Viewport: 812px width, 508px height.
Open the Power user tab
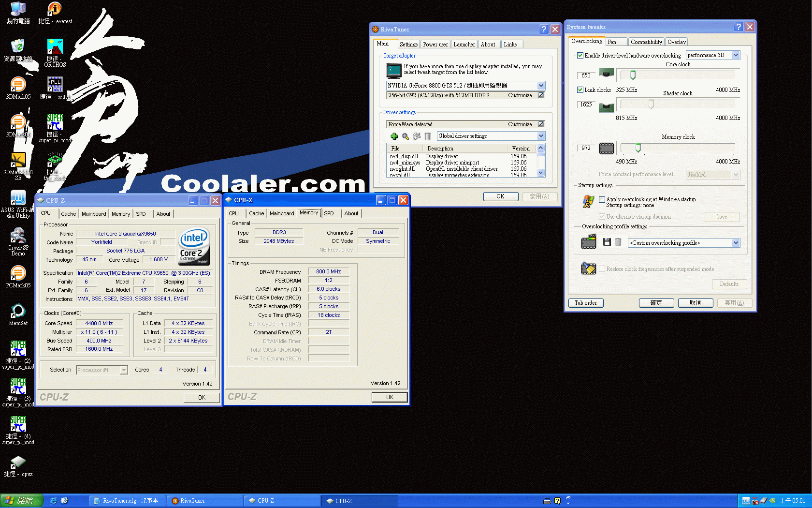pyautogui.click(x=435, y=45)
